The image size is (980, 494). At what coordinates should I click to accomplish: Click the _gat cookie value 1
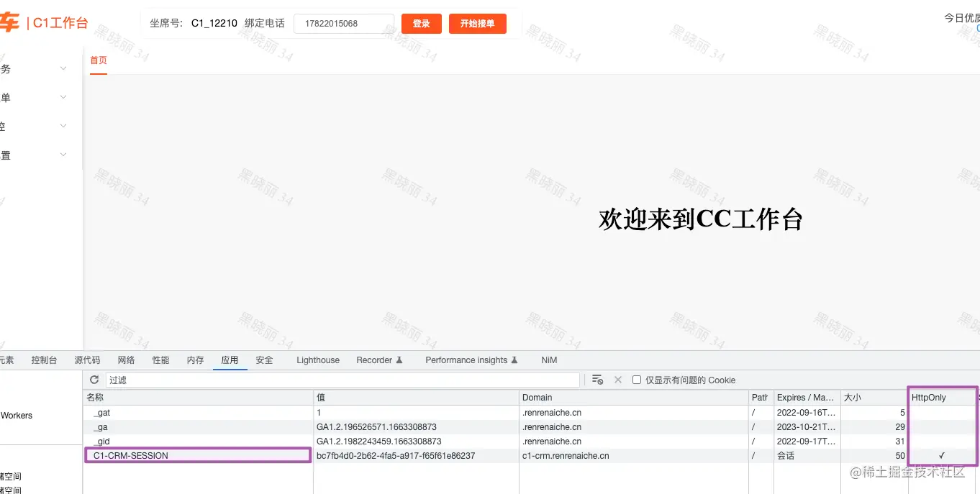click(319, 413)
